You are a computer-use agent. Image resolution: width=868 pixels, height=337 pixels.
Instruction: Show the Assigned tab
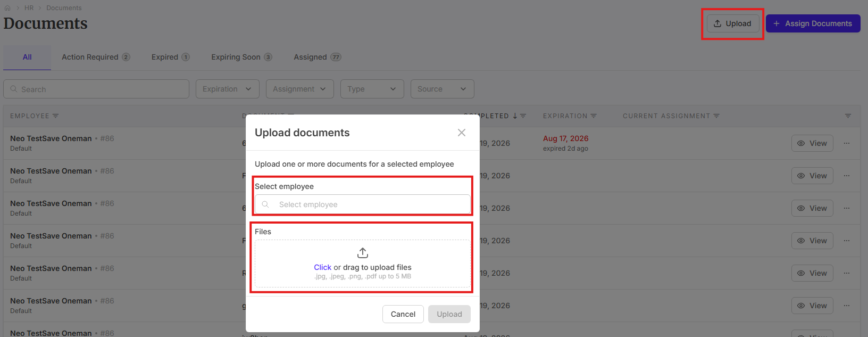(x=318, y=57)
